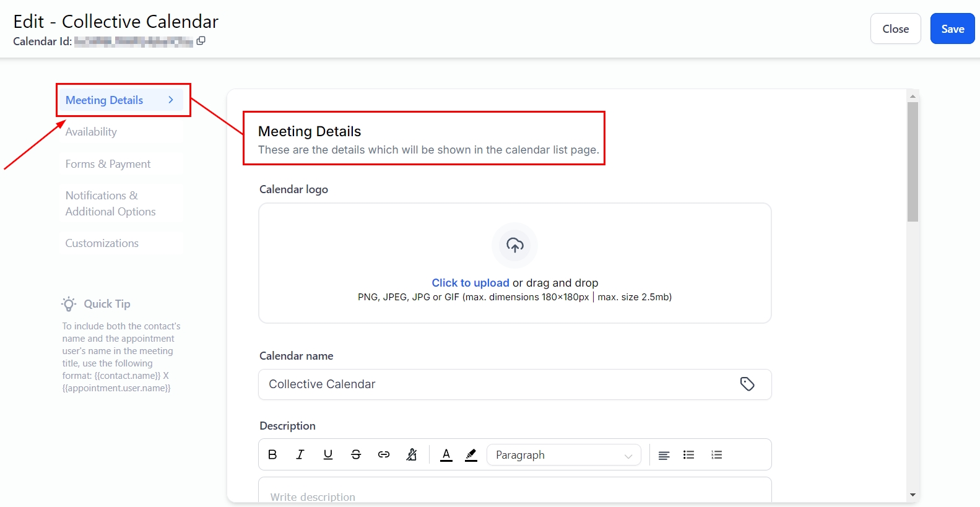Viewport: 980px width, 507px height.
Task: Switch to Forms & Payment tab
Action: click(x=108, y=164)
